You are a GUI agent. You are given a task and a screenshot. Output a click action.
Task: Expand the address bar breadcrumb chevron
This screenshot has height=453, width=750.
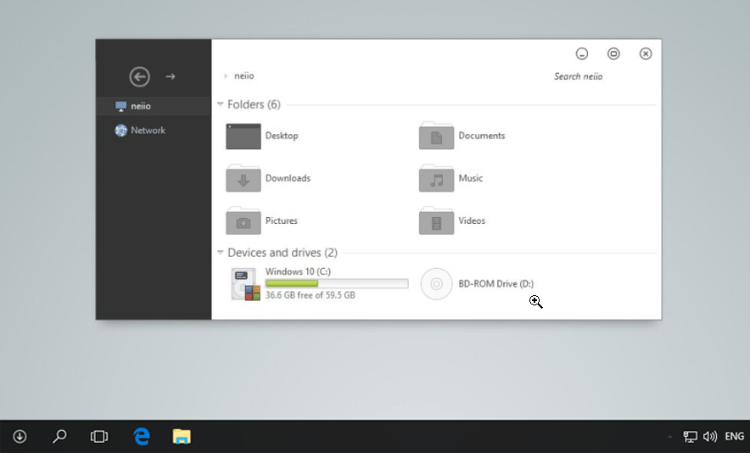[x=226, y=76]
